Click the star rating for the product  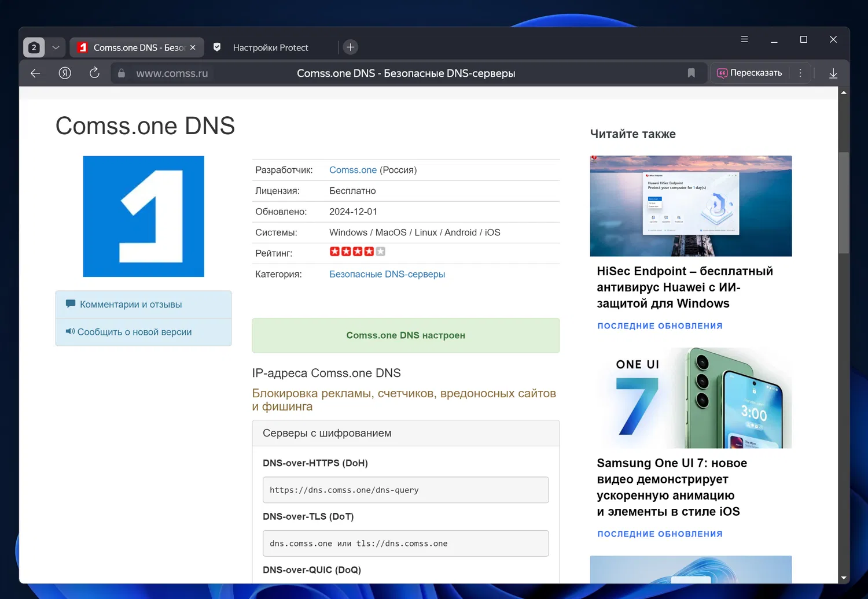coord(357,252)
